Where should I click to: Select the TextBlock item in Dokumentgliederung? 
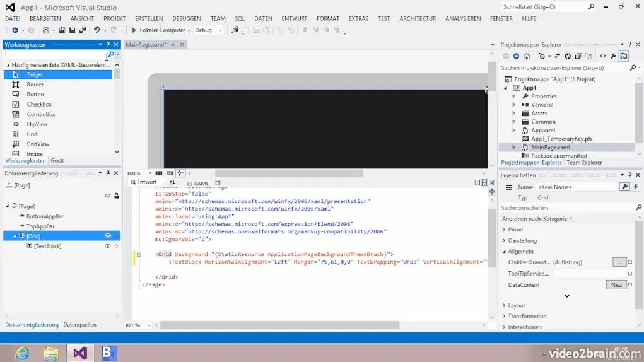click(x=48, y=246)
